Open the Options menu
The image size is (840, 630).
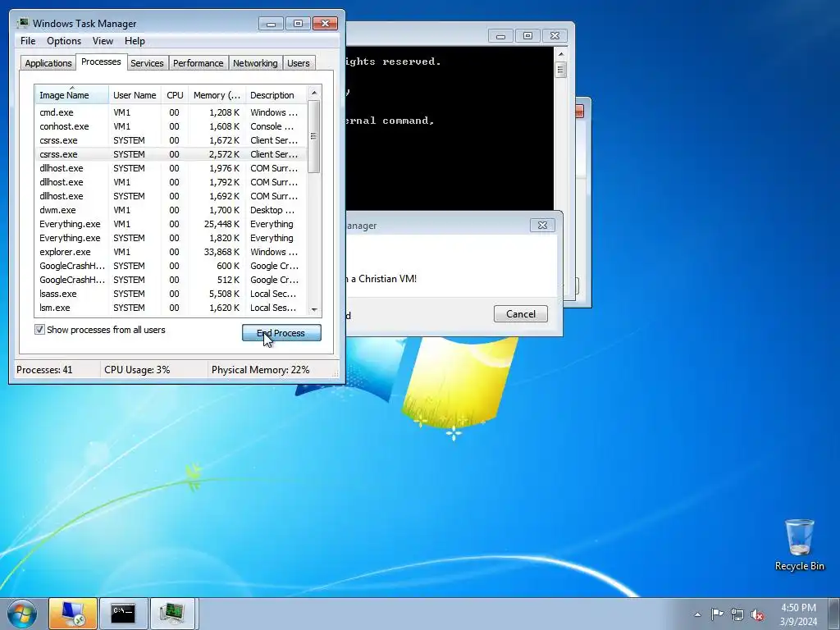click(64, 41)
